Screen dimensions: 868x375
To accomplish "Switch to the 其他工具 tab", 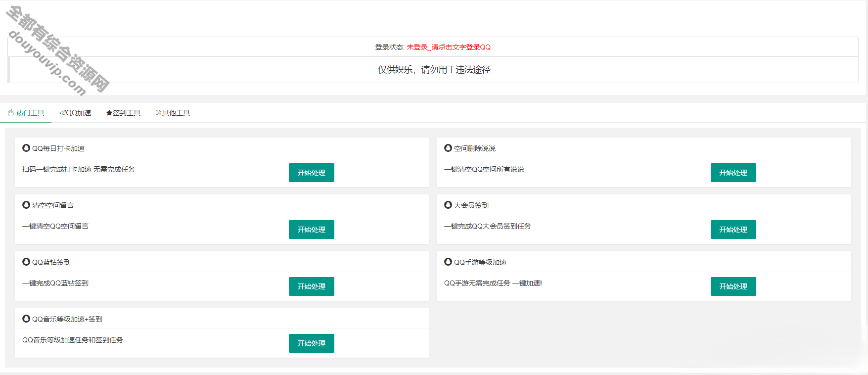I will click(173, 113).
